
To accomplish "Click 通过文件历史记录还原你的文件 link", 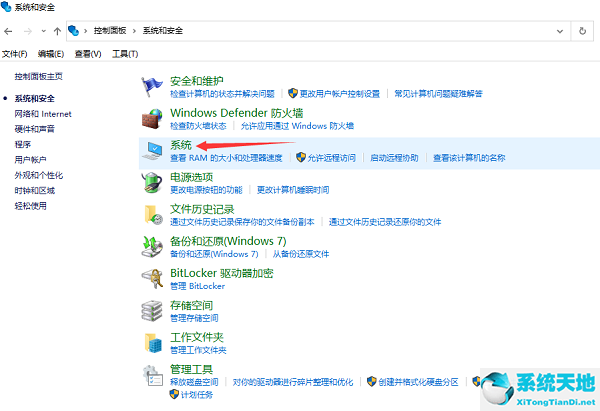I will [x=385, y=222].
